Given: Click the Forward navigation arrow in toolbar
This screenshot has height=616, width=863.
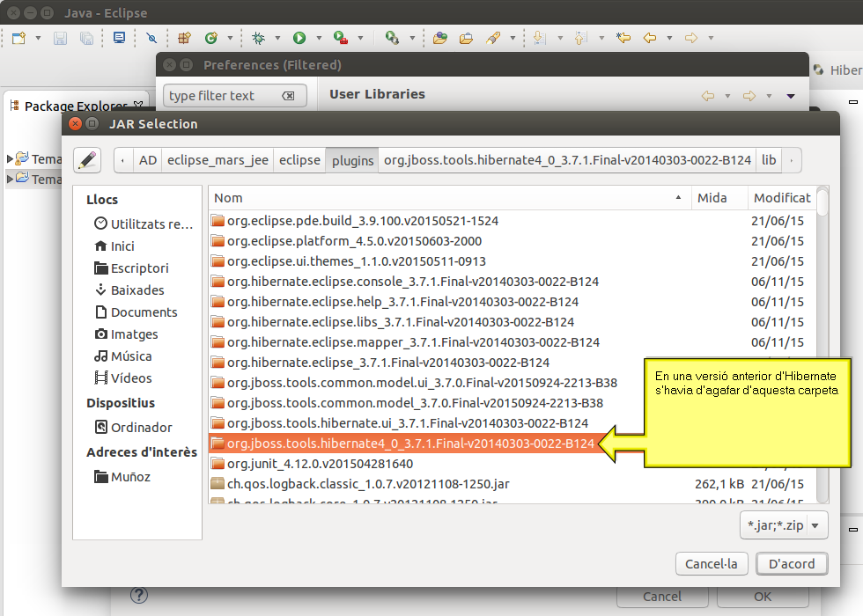Looking at the screenshot, I should 691,38.
